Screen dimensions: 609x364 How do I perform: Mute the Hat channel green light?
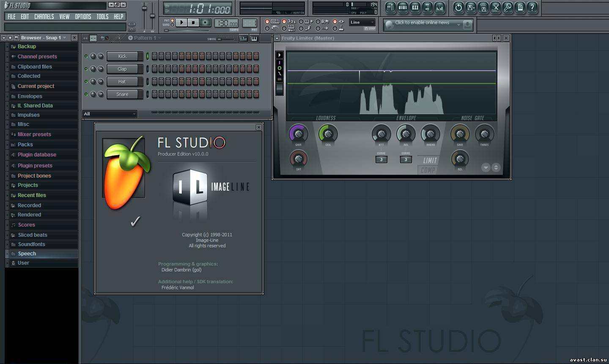(86, 82)
